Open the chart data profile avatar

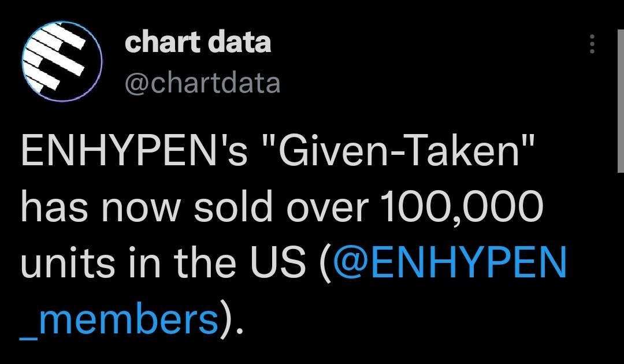(x=62, y=62)
